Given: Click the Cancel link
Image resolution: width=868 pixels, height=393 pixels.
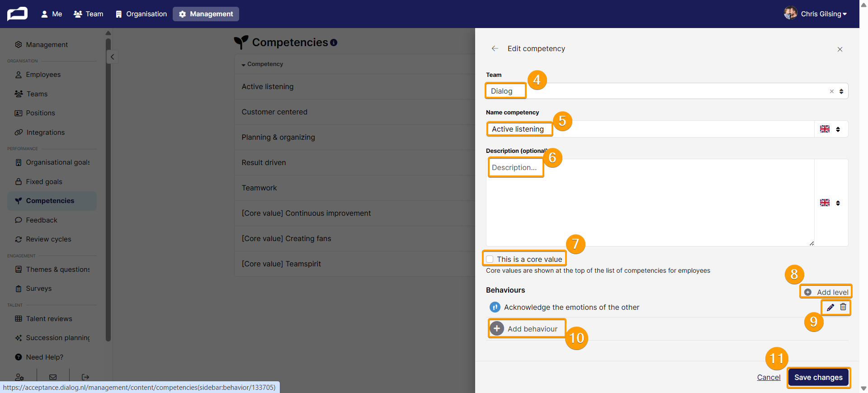Looking at the screenshot, I should pyautogui.click(x=769, y=377).
